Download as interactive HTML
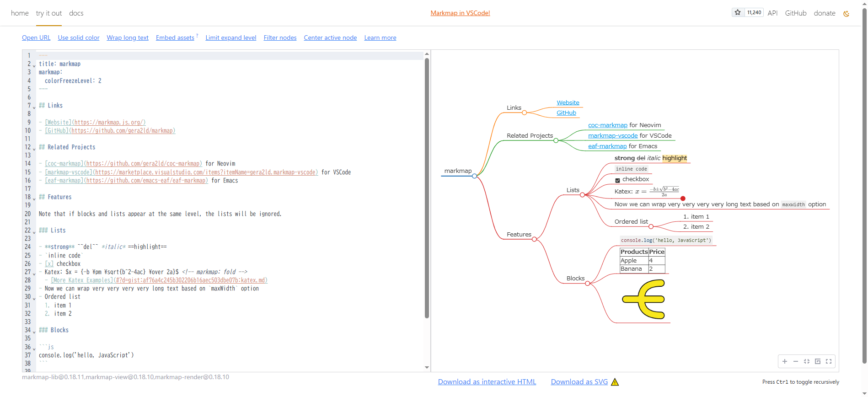Image resolution: width=868 pixels, height=397 pixels. point(487,382)
